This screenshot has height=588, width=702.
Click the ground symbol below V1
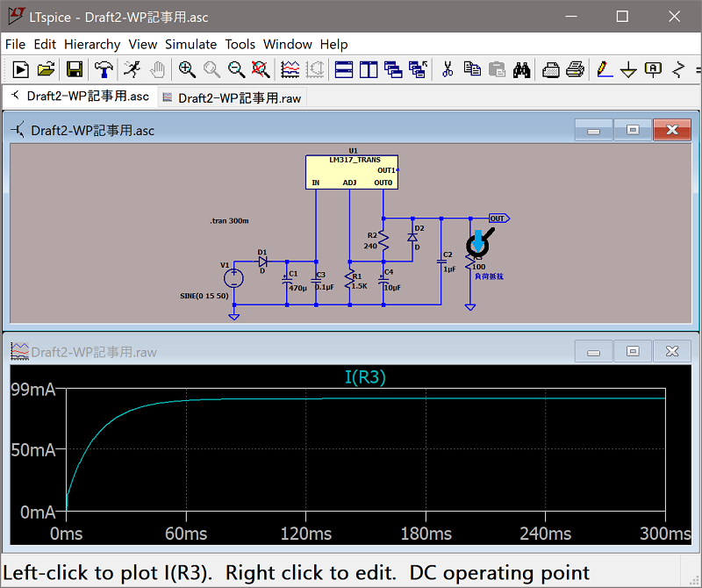click(233, 316)
